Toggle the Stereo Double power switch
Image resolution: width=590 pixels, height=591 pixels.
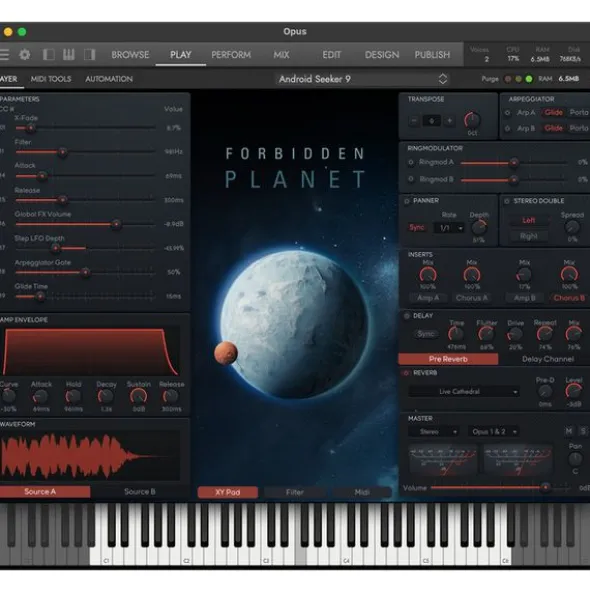[x=507, y=201]
